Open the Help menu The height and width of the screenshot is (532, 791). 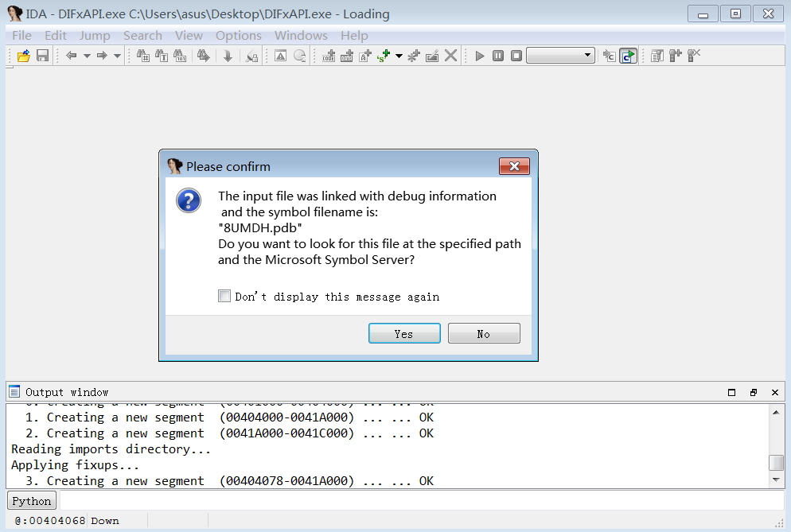354,36
